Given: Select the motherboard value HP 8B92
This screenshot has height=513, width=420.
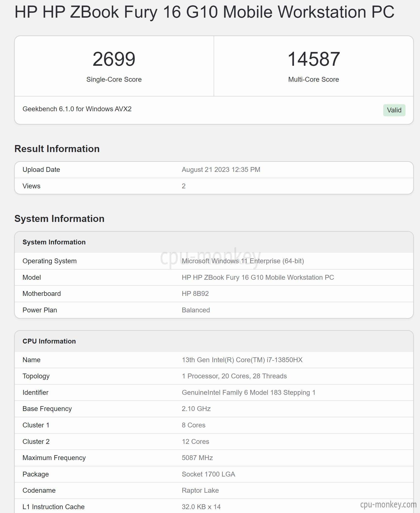Looking at the screenshot, I should [x=195, y=294].
